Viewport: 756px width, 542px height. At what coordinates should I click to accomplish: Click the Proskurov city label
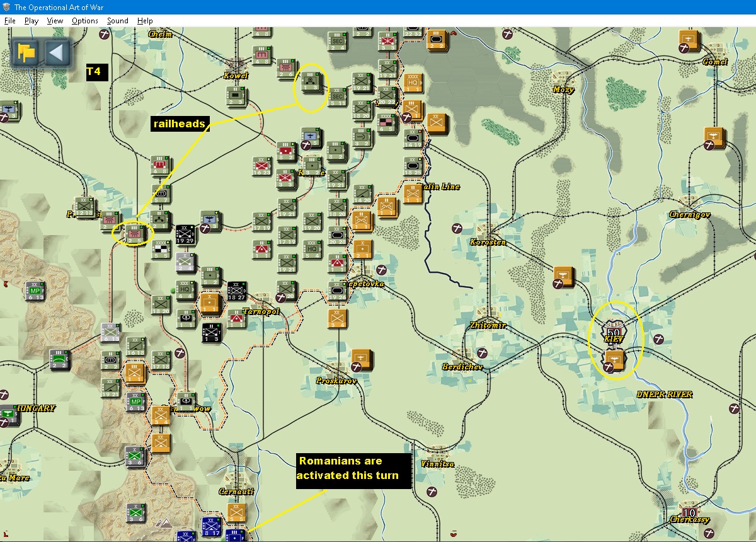336,381
